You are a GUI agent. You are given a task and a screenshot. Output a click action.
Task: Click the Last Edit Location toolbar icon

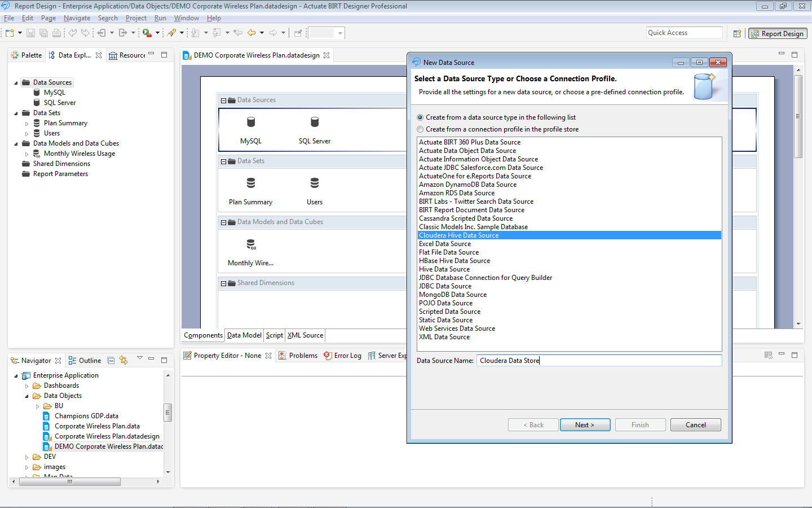[x=238, y=33]
